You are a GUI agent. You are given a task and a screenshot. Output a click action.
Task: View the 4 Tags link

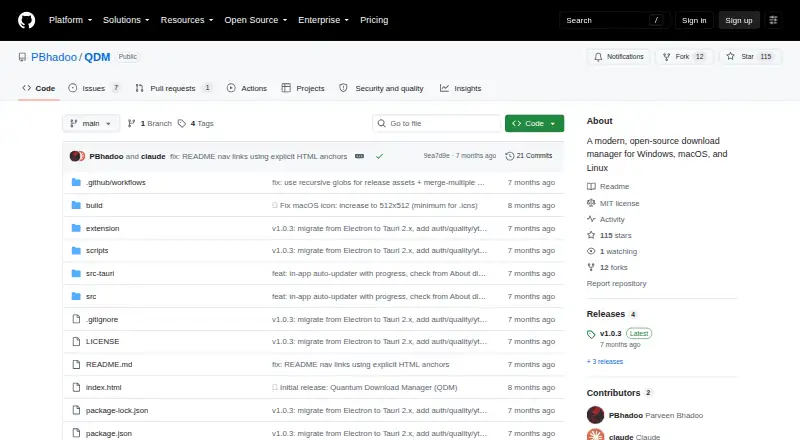pyautogui.click(x=196, y=124)
